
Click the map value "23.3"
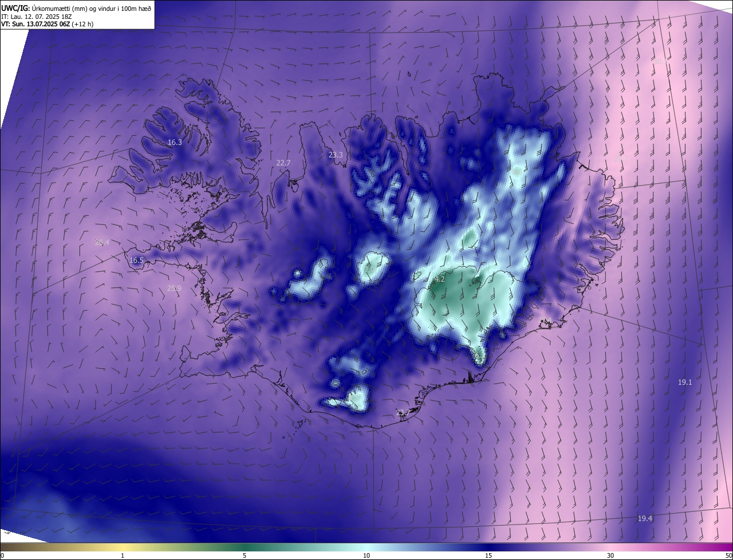[336, 155]
